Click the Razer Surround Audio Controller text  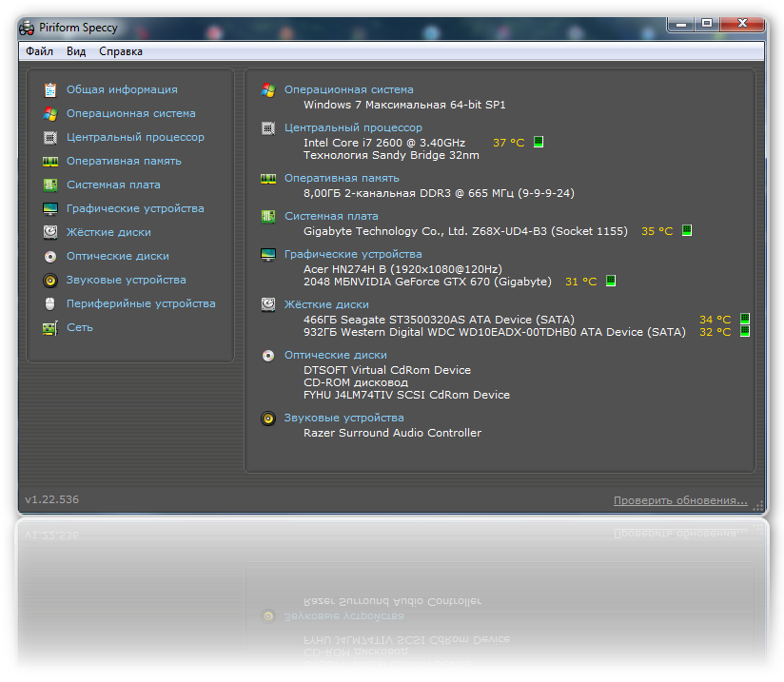pyautogui.click(x=393, y=433)
